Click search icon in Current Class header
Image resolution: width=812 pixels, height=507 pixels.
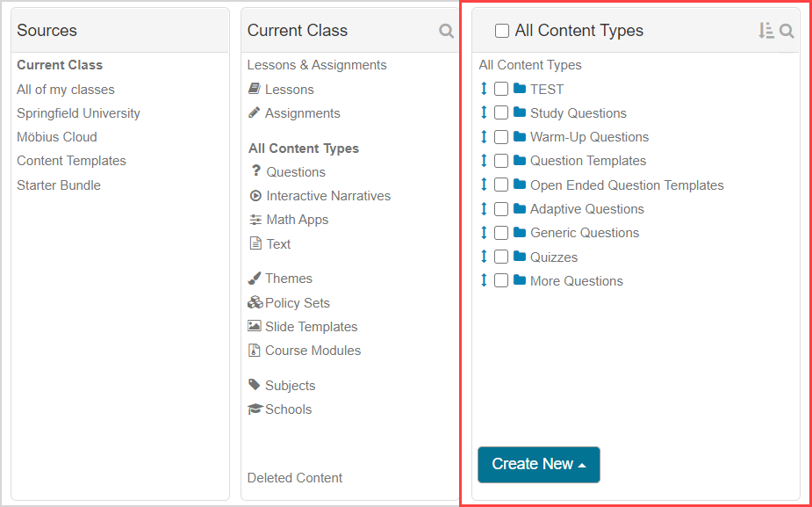click(x=447, y=31)
